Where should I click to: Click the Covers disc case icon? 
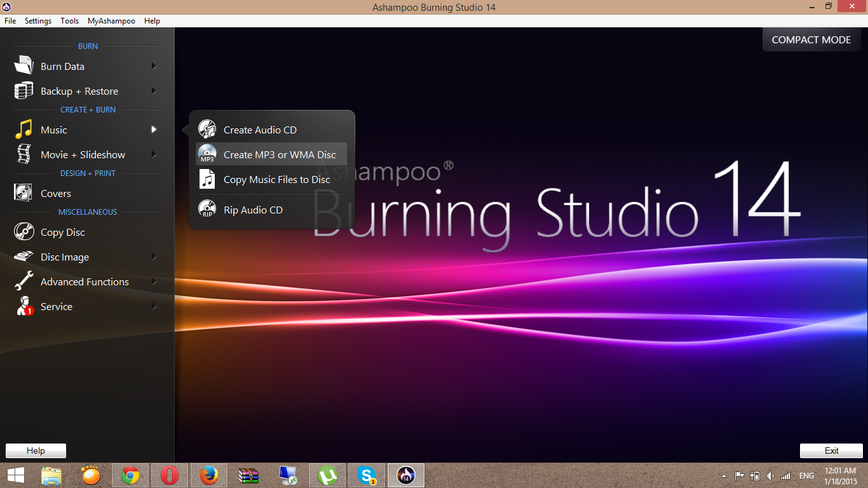point(24,193)
